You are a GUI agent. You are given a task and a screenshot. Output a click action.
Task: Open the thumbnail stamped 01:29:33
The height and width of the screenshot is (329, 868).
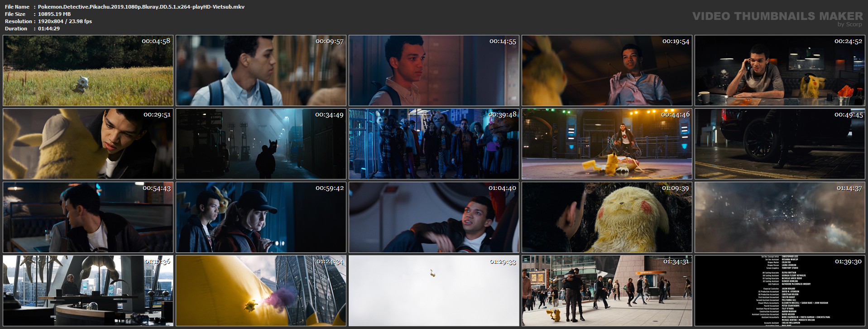coord(434,291)
